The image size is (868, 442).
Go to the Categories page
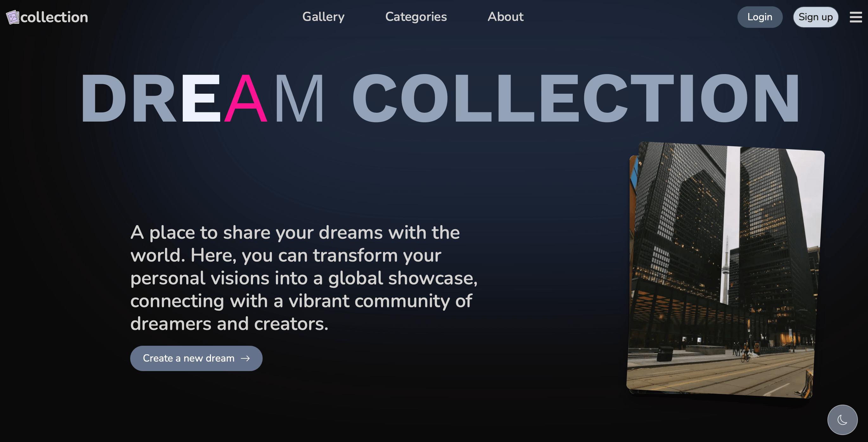coord(416,16)
